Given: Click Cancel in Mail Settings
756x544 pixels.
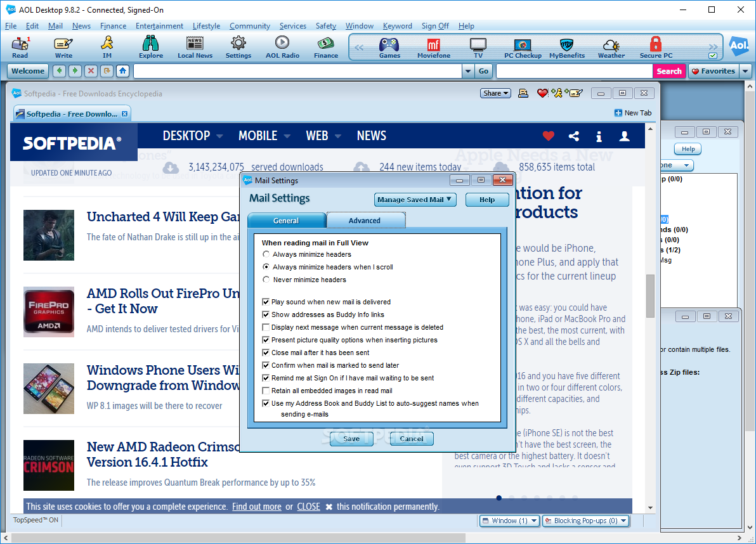Looking at the screenshot, I should pyautogui.click(x=411, y=439).
